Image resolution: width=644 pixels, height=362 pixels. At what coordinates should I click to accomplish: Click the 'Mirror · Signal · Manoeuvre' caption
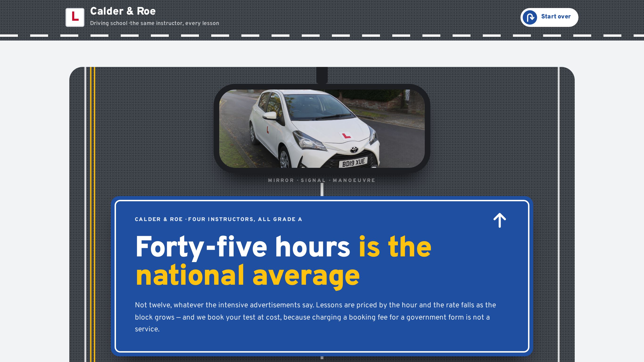coord(322,180)
